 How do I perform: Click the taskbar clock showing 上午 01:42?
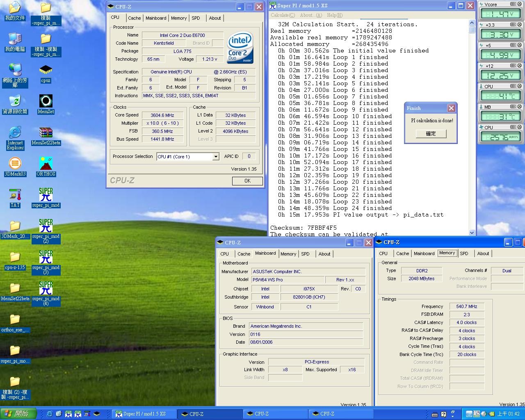(x=509, y=414)
